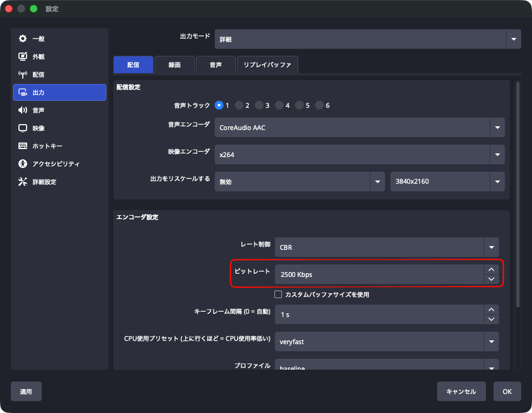This screenshot has height=413, width=532.
Task: Select the 音声 speaker icon in the sidebar
Action: (x=23, y=110)
